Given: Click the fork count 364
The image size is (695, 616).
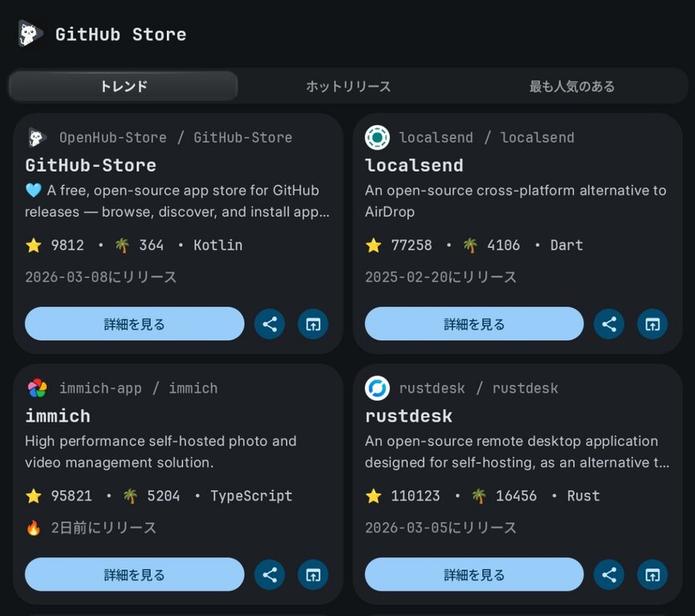Looking at the screenshot, I should pyautogui.click(x=151, y=245).
